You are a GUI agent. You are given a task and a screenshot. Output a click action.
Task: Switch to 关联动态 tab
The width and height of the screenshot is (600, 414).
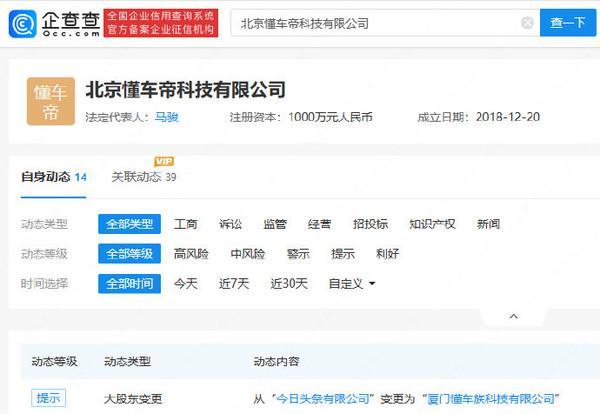pyautogui.click(x=143, y=177)
